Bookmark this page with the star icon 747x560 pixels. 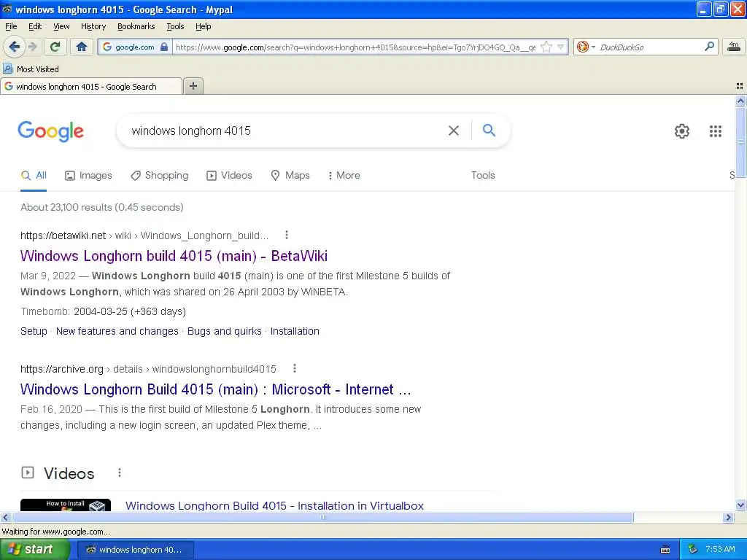546,47
